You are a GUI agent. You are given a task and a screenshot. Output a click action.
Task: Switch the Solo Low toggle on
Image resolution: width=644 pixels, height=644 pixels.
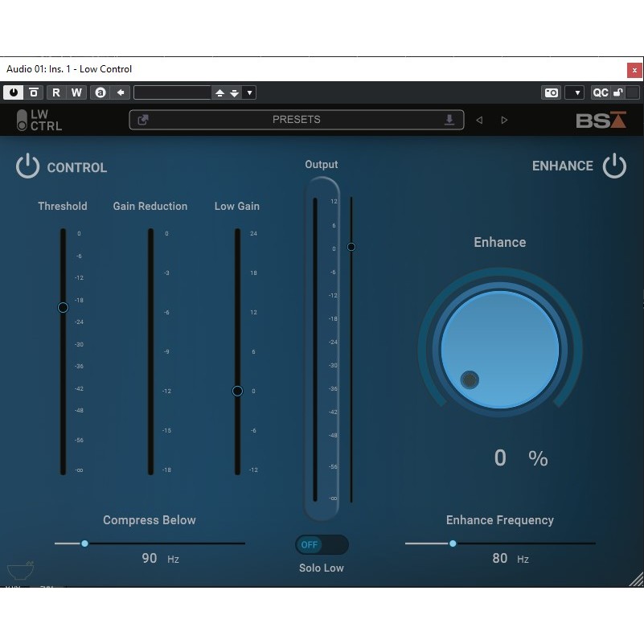322,544
